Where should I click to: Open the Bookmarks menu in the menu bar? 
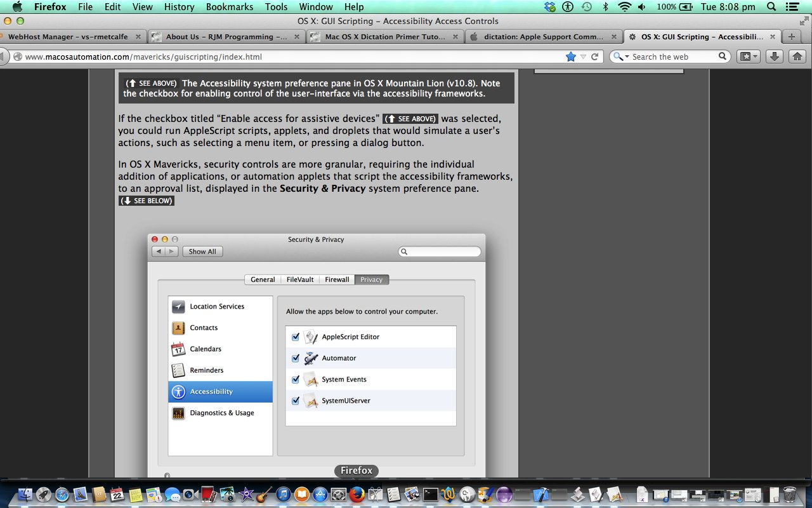click(x=230, y=7)
